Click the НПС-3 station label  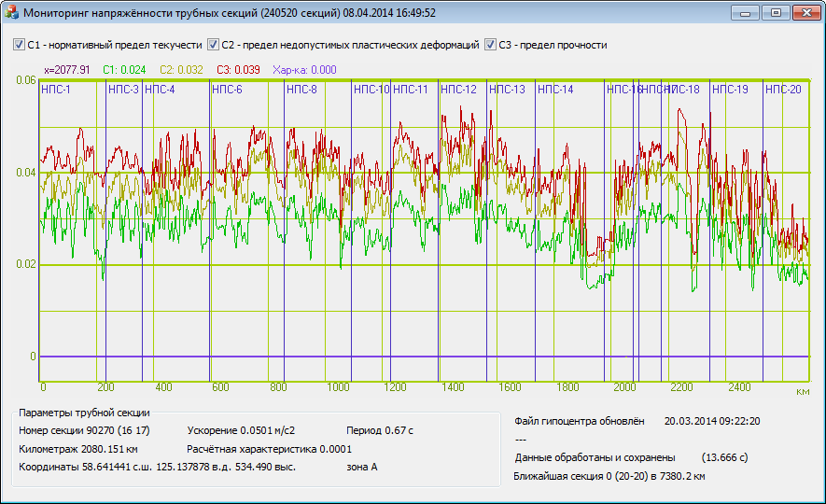point(123,90)
